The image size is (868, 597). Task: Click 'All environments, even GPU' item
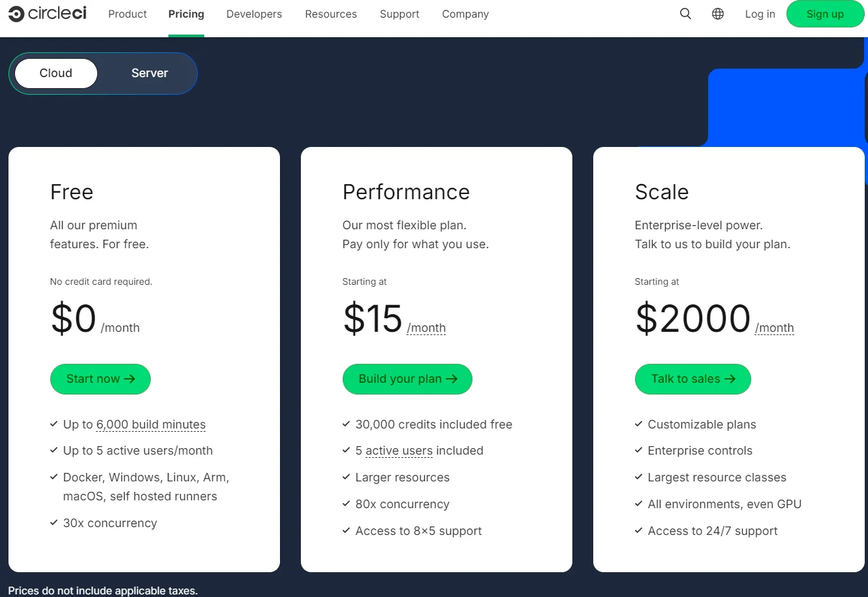(x=724, y=504)
